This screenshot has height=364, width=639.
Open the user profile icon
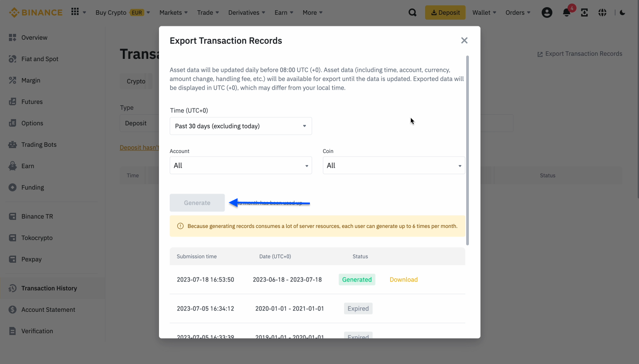click(547, 12)
